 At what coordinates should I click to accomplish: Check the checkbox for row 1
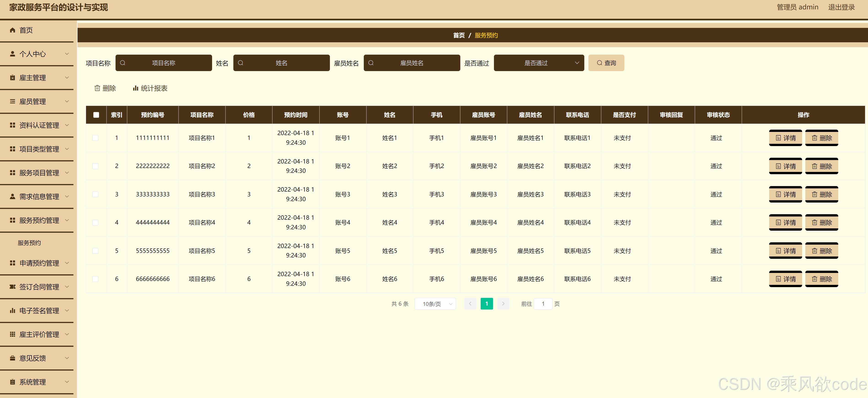(x=96, y=138)
